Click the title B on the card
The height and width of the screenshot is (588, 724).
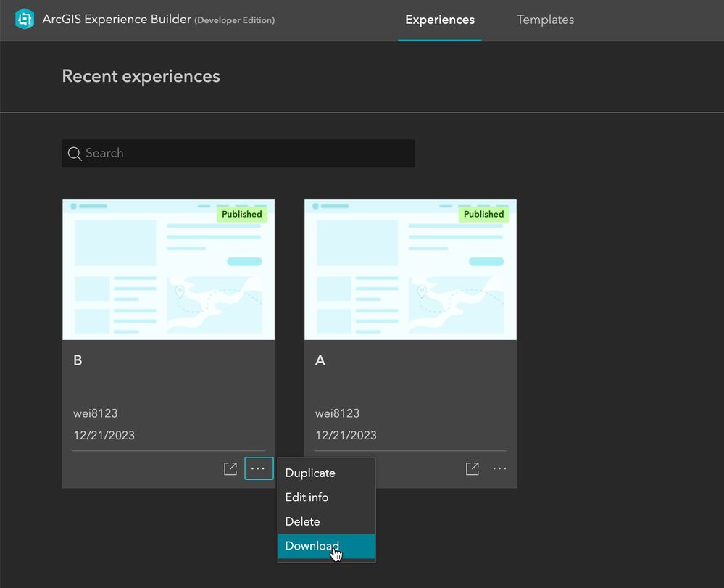78,360
